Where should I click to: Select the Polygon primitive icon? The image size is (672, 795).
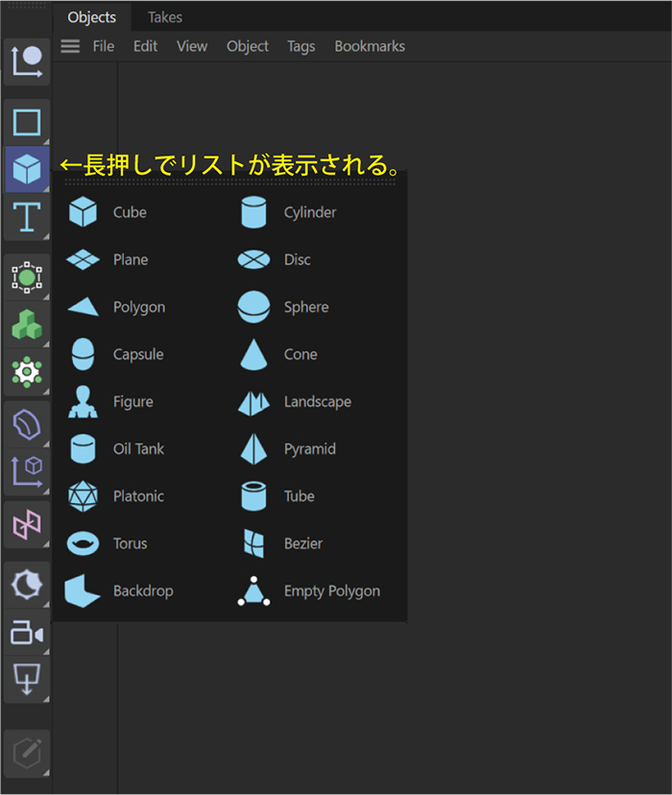tap(84, 306)
